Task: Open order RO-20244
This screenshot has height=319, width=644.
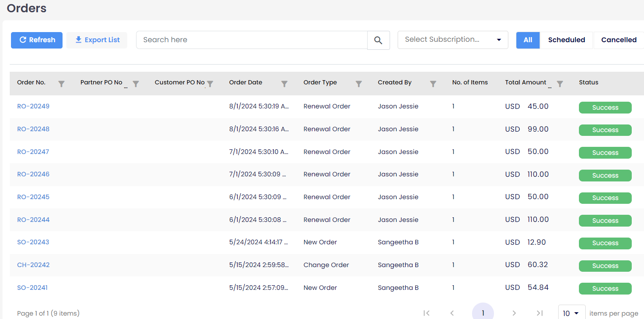Action: pyautogui.click(x=33, y=220)
